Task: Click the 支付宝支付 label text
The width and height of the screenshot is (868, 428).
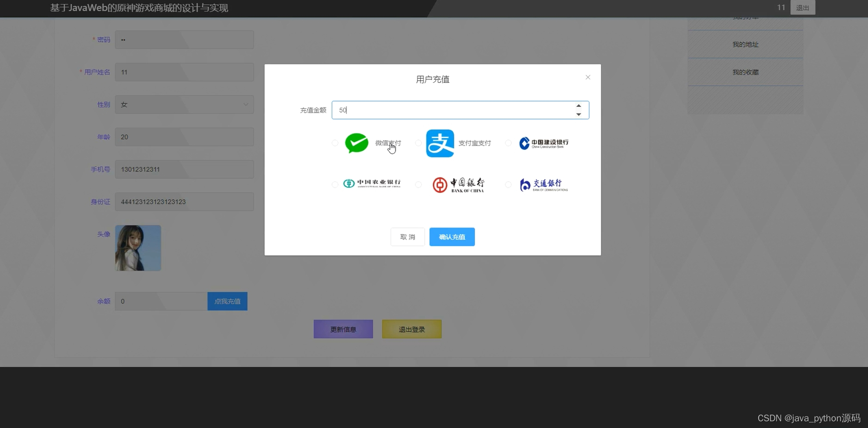Action: click(x=475, y=143)
